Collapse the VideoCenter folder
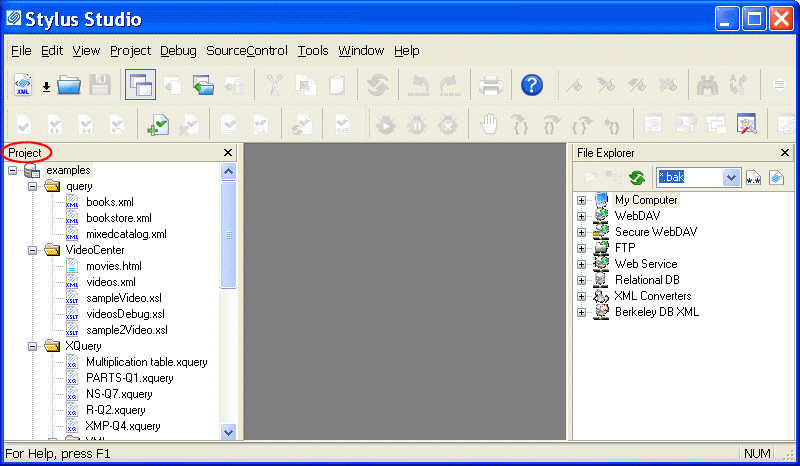This screenshot has height=466, width=800. (32, 250)
